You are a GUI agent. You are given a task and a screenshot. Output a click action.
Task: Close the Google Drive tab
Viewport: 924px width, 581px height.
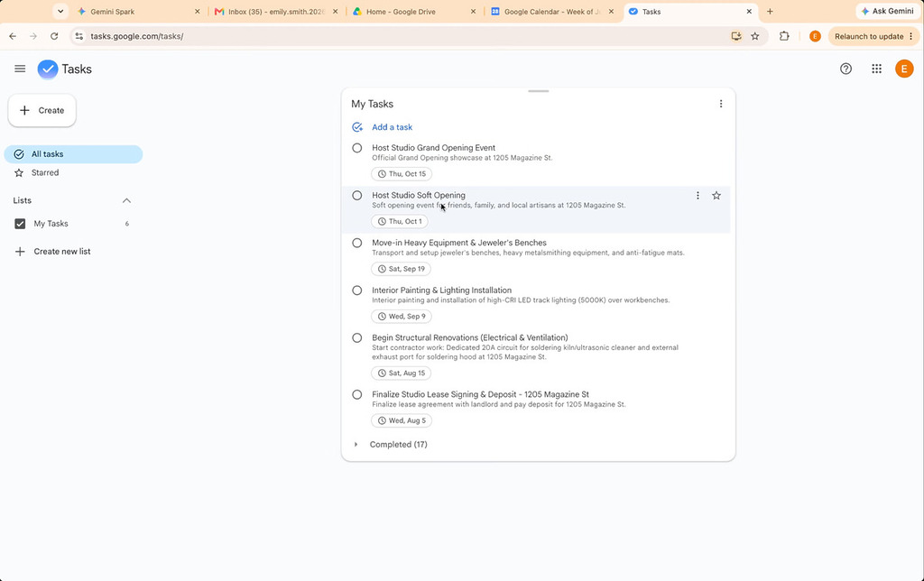(x=473, y=11)
